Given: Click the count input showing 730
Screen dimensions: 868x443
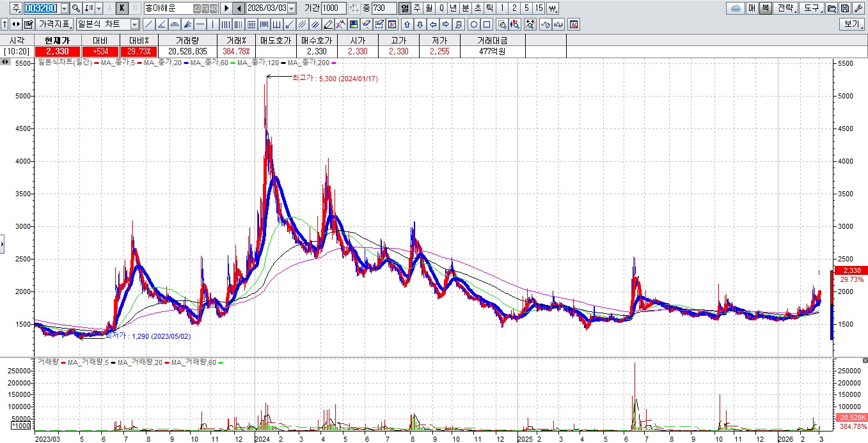Looking at the screenshot, I should (384, 8).
